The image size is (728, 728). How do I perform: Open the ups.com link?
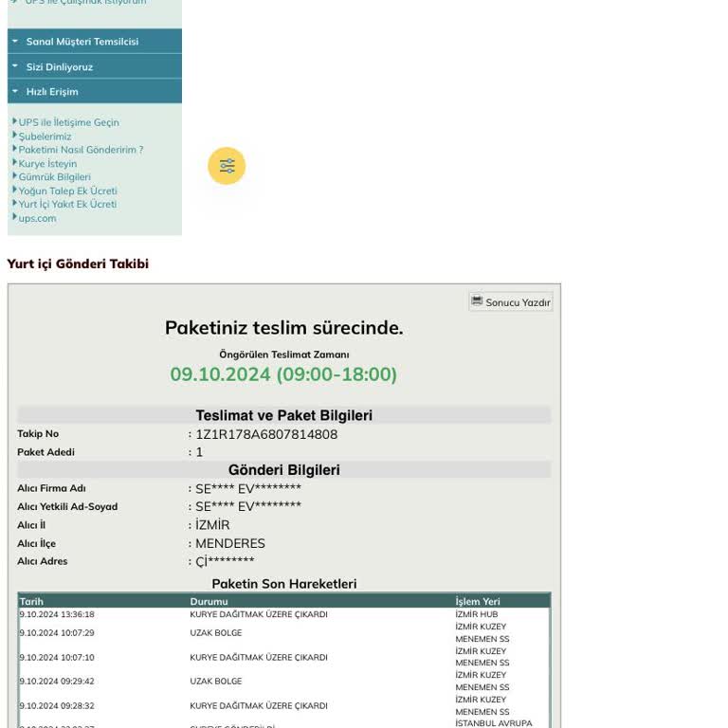tap(37, 218)
